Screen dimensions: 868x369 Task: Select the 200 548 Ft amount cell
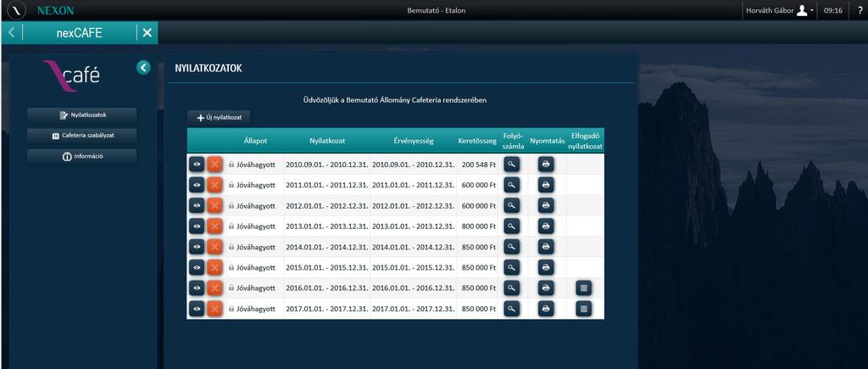coord(478,165)
